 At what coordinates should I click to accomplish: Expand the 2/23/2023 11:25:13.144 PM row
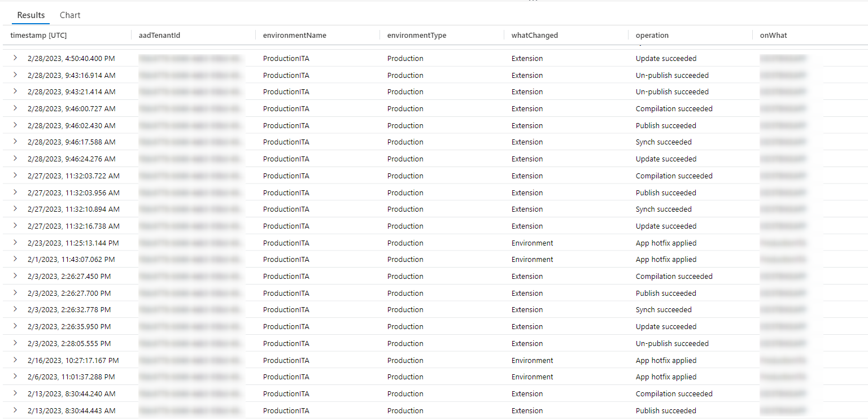click(15, 243)
